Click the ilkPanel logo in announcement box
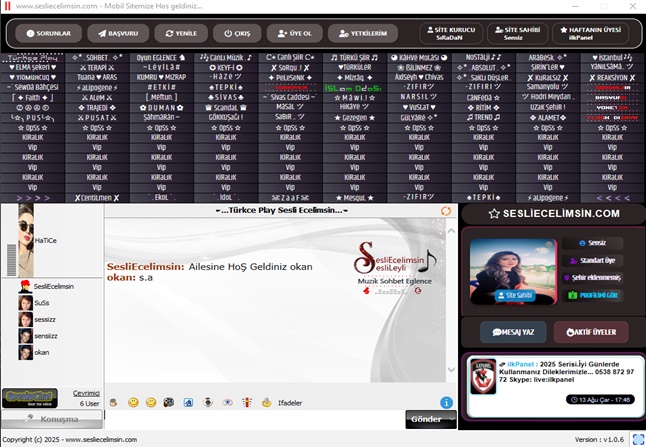Image resolution: width=646 pixels, height=447 pixels. (482, 378)
